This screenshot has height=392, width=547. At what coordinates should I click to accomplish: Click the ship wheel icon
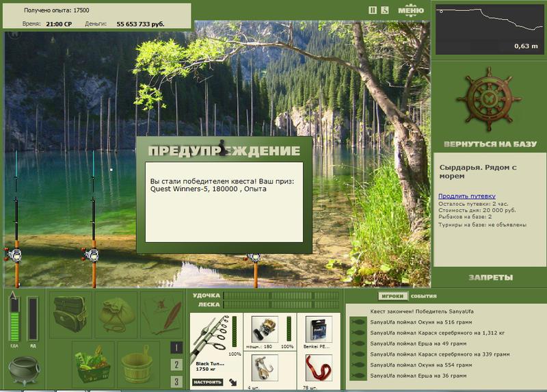coord(488,100)
